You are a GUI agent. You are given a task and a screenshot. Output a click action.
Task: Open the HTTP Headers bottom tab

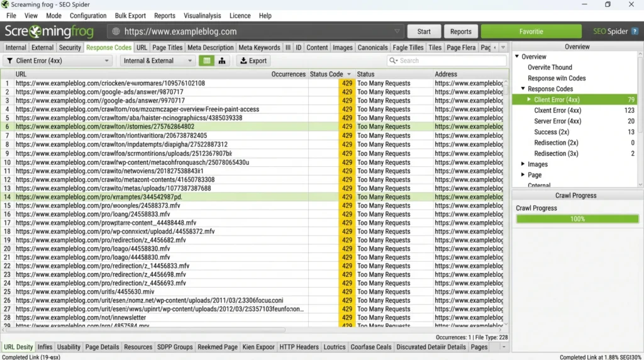pos(299,347)
